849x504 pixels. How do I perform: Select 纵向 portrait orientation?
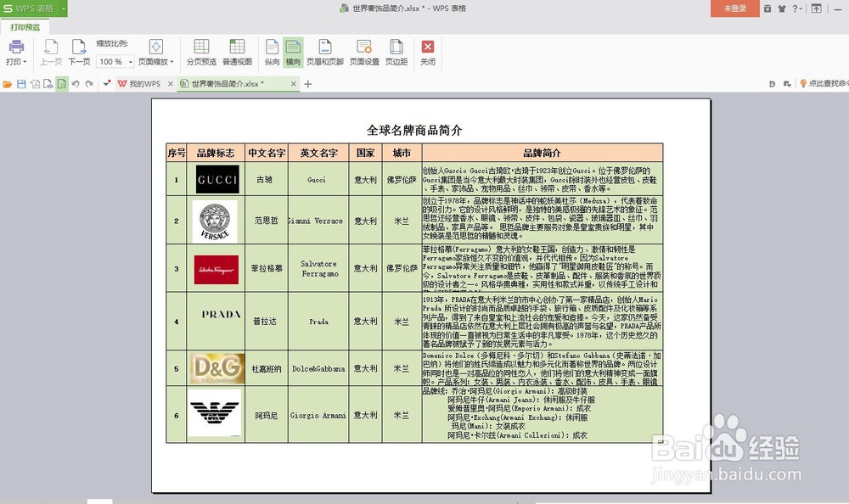point(272,53)
